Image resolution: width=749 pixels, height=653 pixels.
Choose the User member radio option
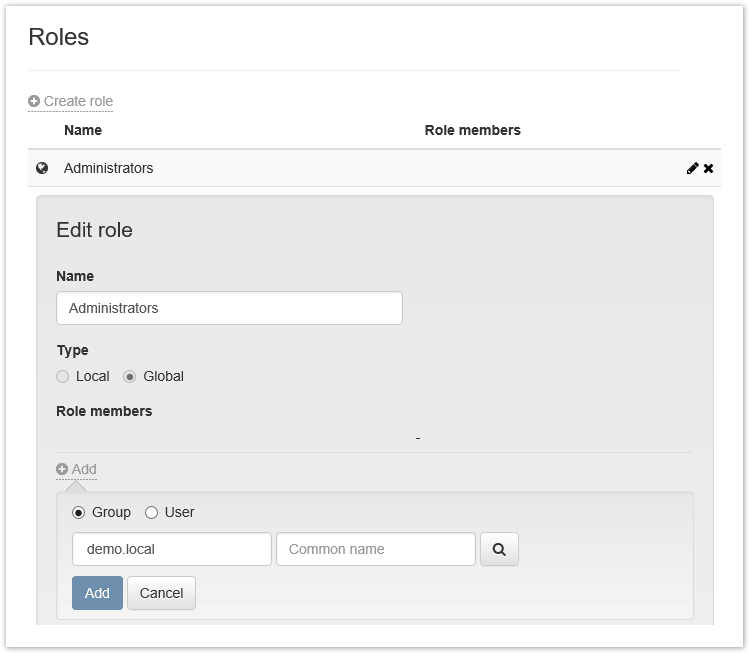(x=152, y=512)
